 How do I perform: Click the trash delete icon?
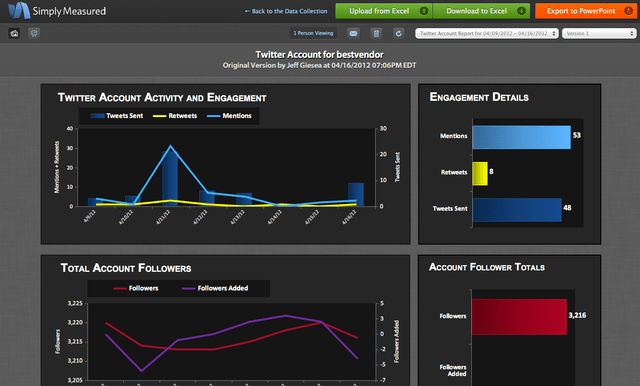(x=376, y=33)
